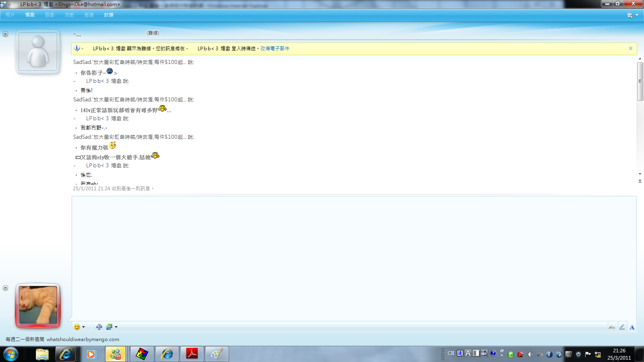Viewport: 644px width, 362px height.
Task: Open the 活動 menu item
Action: pyautogui.click(x=69, y=15)
